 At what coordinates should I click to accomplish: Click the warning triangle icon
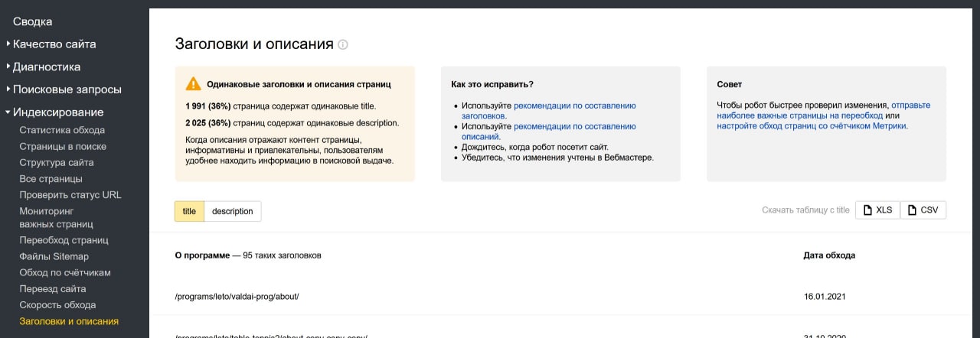pos(193,84)
